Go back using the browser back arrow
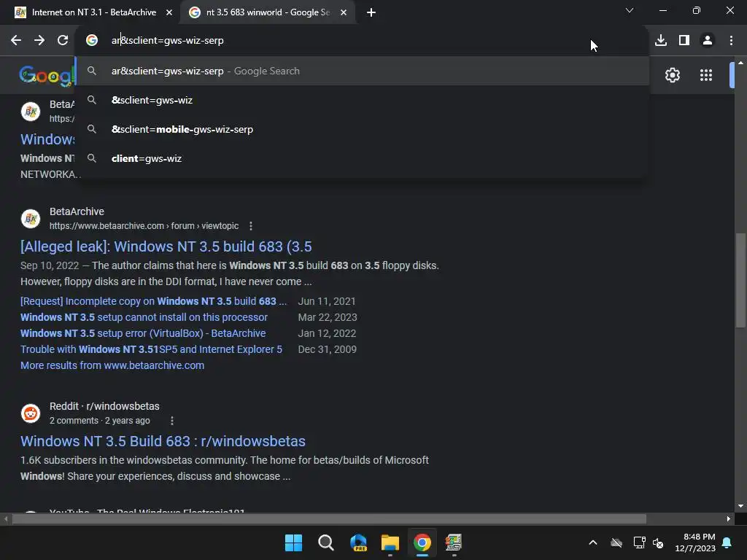747x560 pixels. click(16, 41)
